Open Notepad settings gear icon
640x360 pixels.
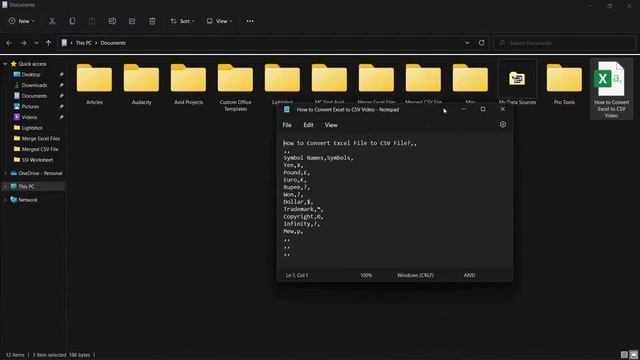point(503,124)
